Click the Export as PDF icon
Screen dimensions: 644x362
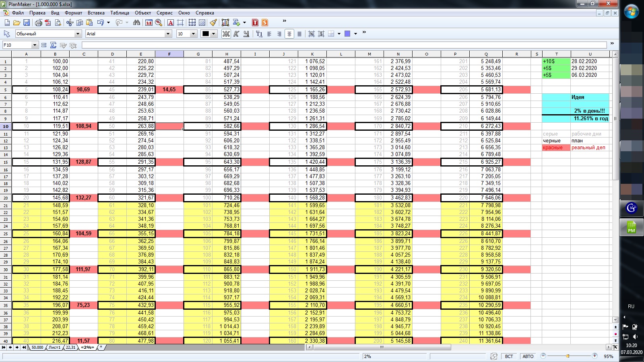[48, 23]
